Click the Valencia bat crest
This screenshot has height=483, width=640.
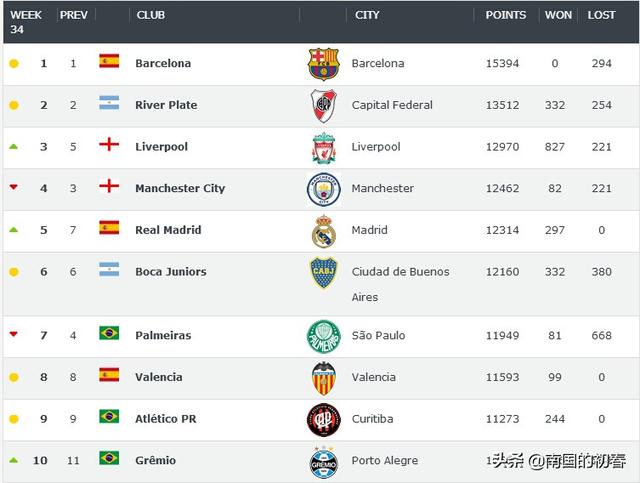(x=324, y=378)
